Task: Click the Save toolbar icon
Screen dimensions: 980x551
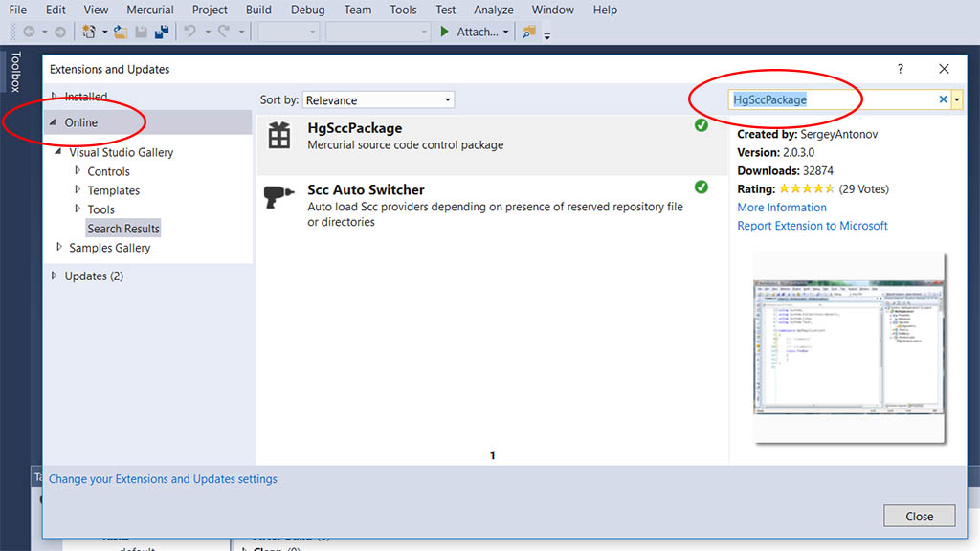Action: [142, 32]
